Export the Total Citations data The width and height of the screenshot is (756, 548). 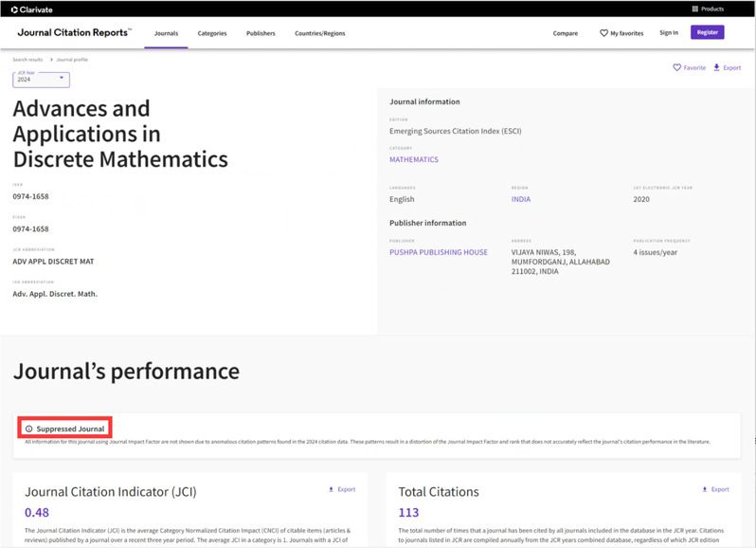(703, 489)
